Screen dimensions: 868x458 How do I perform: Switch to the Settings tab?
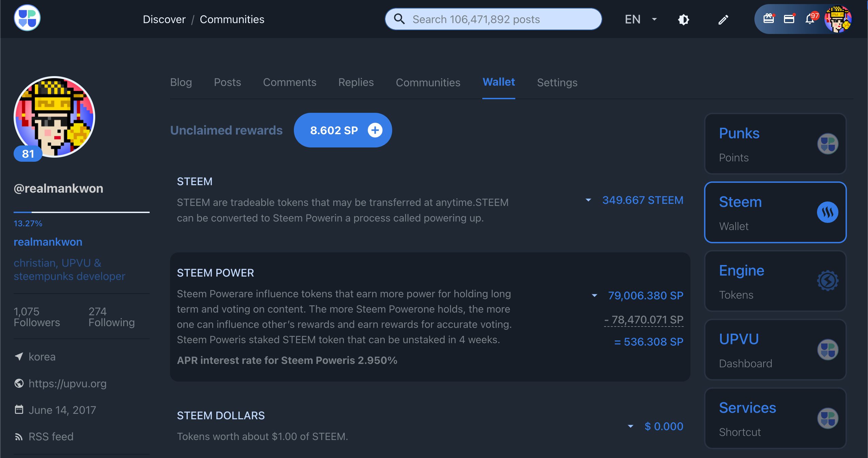pyautogui.click(x=557, y=83)
